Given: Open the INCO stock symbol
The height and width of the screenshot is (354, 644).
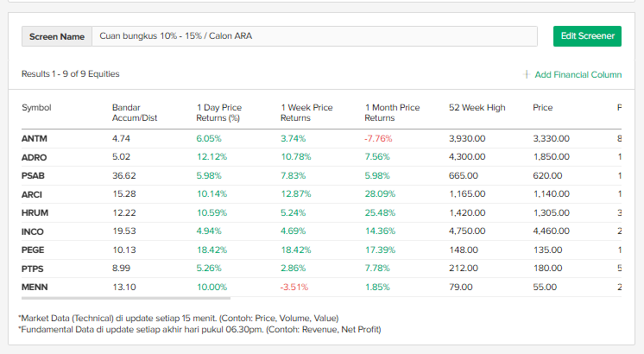Looking at the screenshot, I should click(x=33, y=231).
